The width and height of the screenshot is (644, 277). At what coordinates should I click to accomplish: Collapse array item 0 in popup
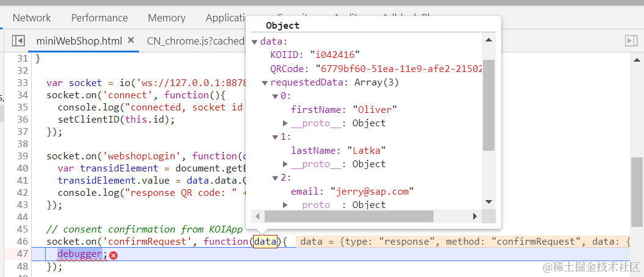[275, 96]
